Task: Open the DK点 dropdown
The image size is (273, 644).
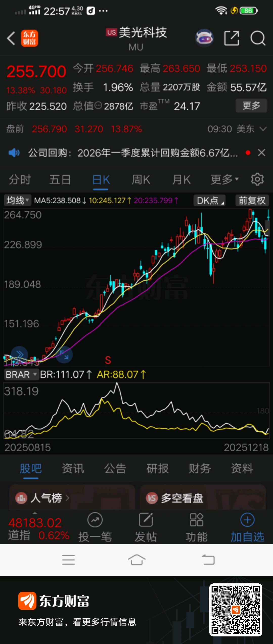Action: pos(210,201)
